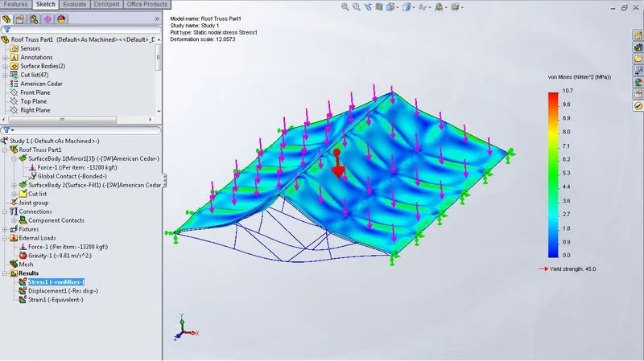
Task: Open the PropertyManager tab icon
Action: point(21,18)
